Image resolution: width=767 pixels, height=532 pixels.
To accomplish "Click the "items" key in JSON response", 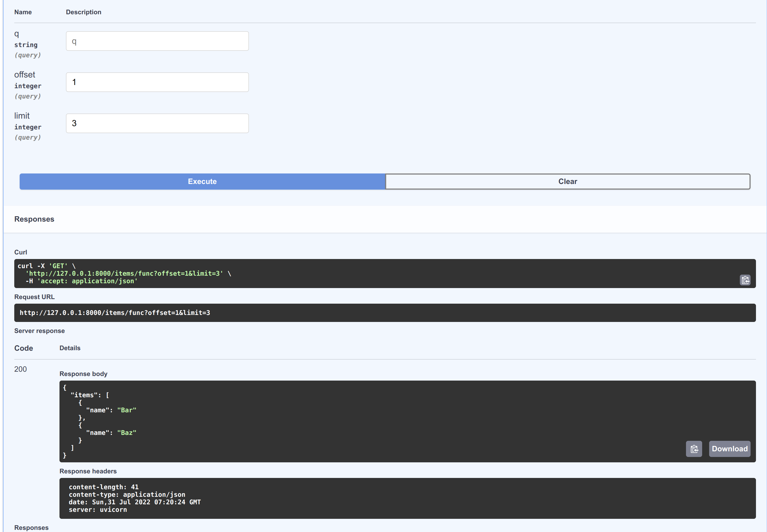I will click(85, 395).
